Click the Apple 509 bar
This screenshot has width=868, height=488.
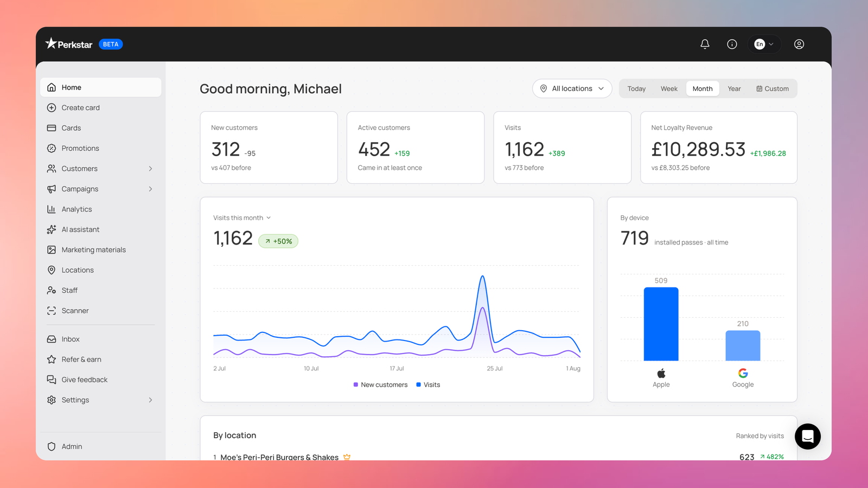point(661,324)
